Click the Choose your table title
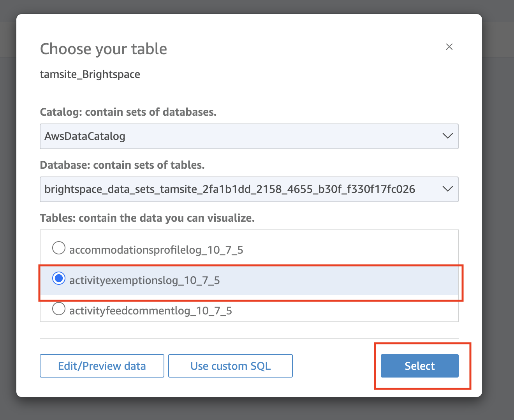This screenshot has height=420, width=514. pyautogui.click(x=103, y=49)
